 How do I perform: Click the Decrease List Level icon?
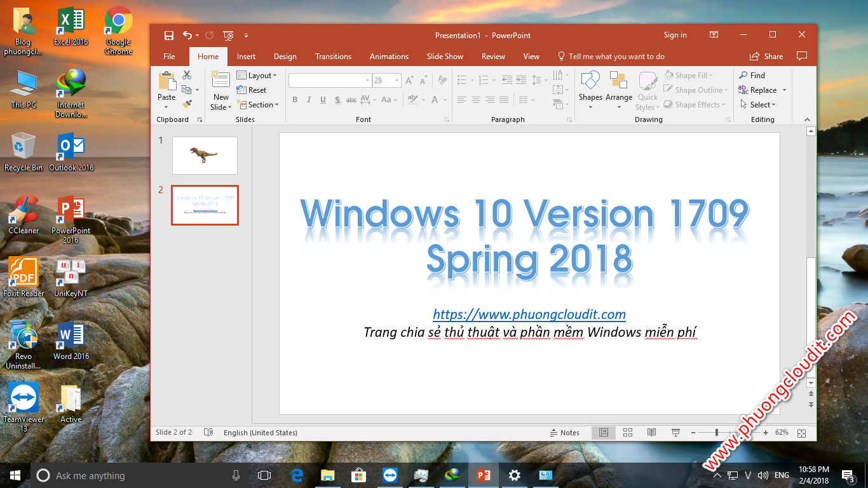pos(506,80)
